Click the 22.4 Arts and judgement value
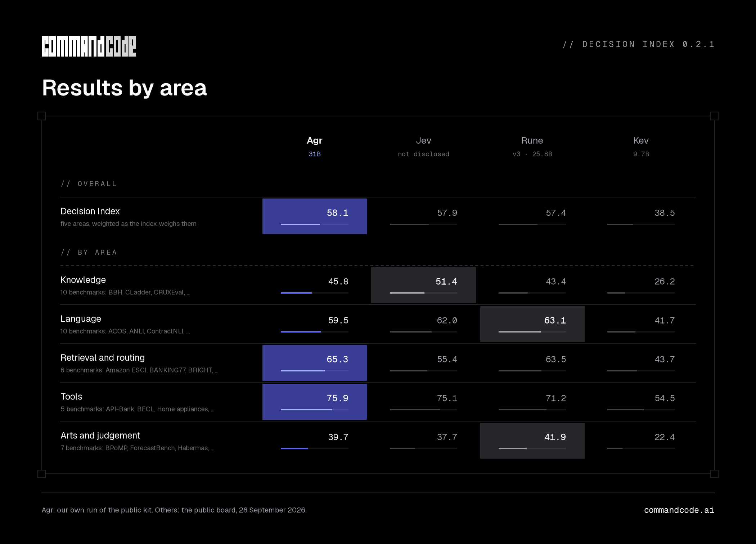756x544 pixels. [x=665, y=437]
